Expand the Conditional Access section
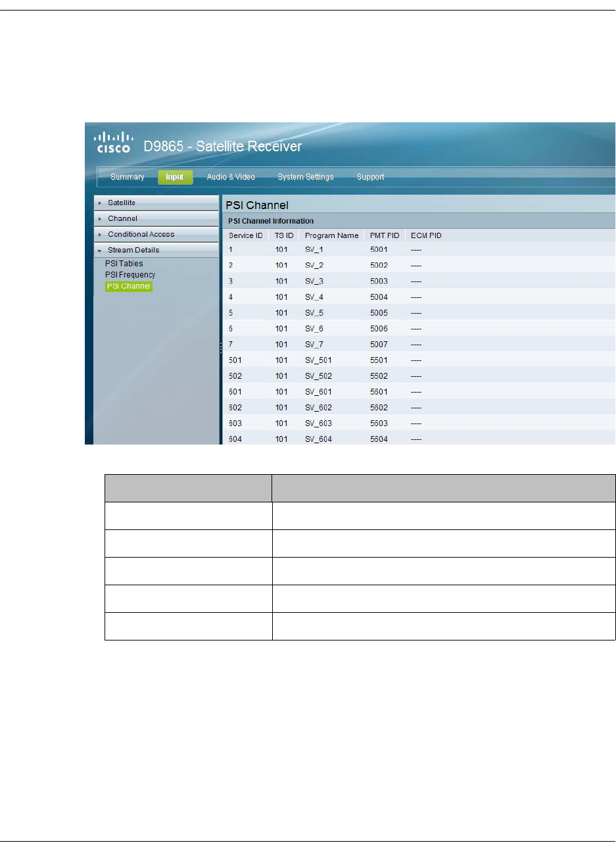This screenshot has height=845, width=616. [156, 234]
